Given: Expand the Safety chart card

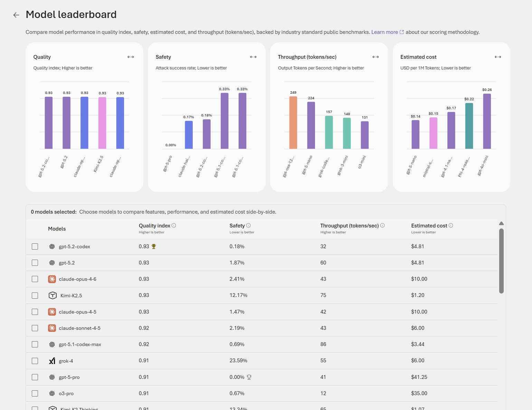Looking at the screenshot, I should pyautogui.click(x=253, y=57).
